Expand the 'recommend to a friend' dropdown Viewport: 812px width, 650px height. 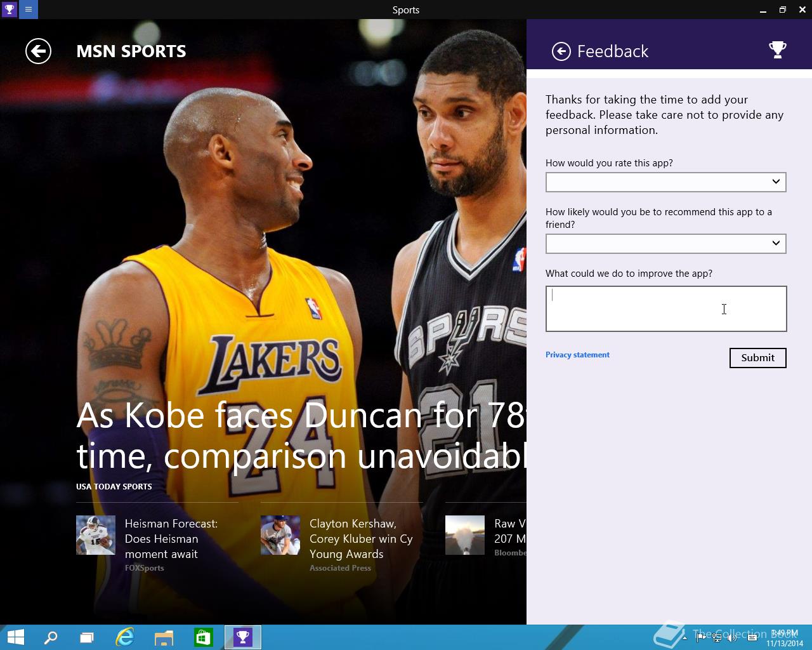(x=665, y=244)
